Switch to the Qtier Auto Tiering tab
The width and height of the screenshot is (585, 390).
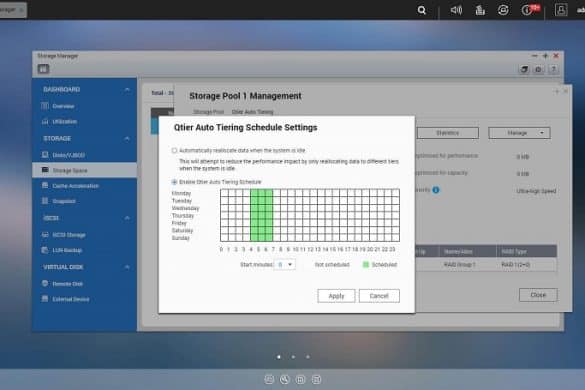(253, 112)
